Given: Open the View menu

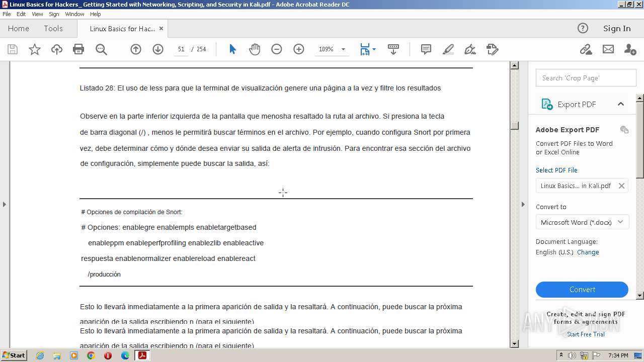Looking at the screenshot, I should pyautogui.click(x=37, y=14).
